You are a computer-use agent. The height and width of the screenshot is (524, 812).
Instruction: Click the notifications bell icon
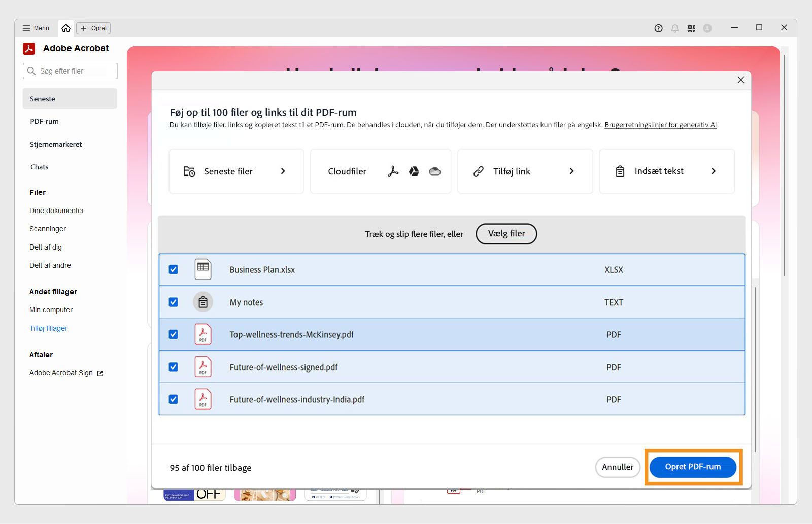coord(674,28)
